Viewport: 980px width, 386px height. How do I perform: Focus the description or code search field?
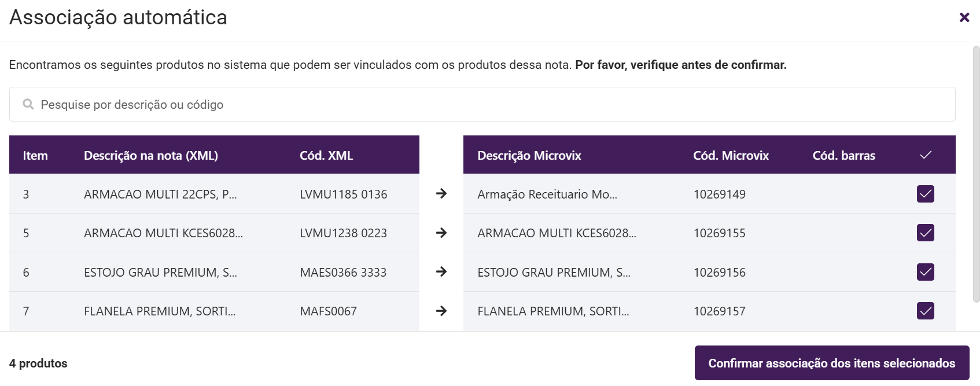click(482, 104)
